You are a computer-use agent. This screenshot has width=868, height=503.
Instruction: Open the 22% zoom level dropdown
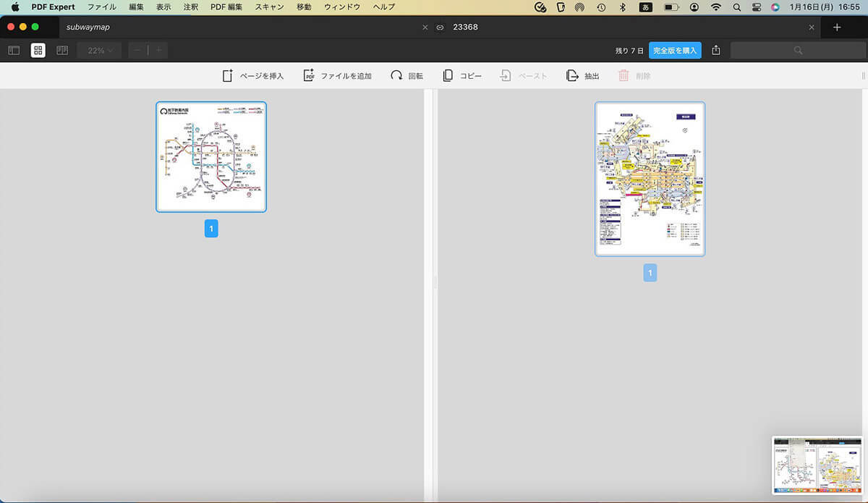[99, 51]
